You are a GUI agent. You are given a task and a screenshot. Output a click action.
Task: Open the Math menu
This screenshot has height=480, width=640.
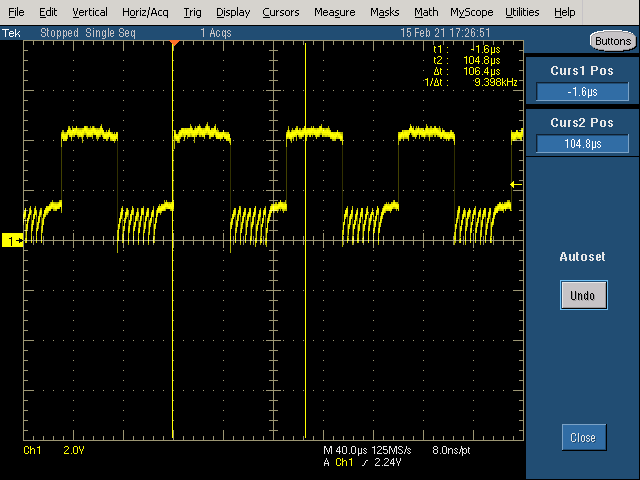pyautogui.click(x=426, y=12)
